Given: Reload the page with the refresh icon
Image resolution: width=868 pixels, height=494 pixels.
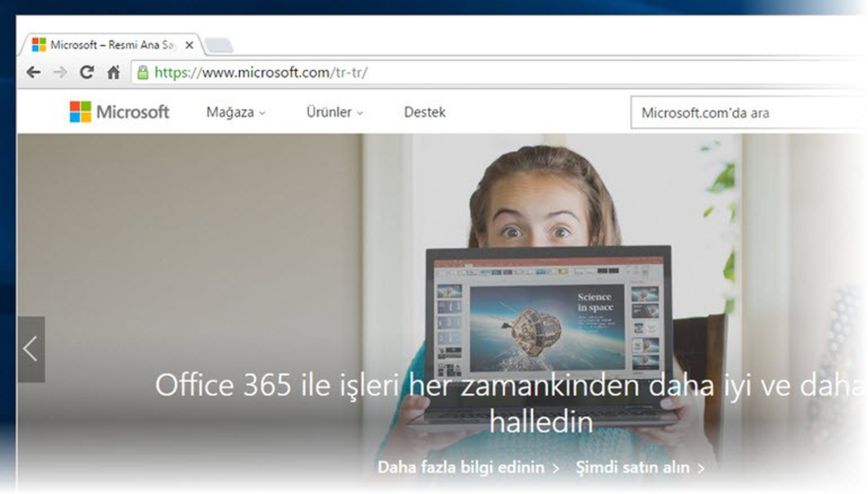Looking at the screenshot, I should pyautogui.click(x=87, y=72).
